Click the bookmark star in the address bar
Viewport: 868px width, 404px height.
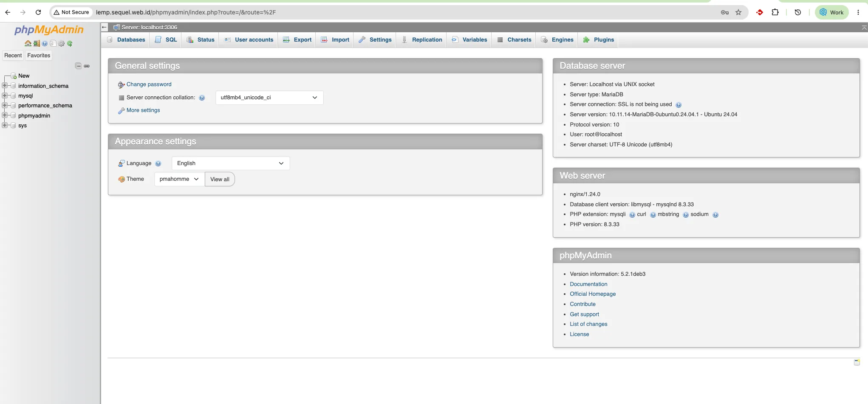click(x=738, y=12)
